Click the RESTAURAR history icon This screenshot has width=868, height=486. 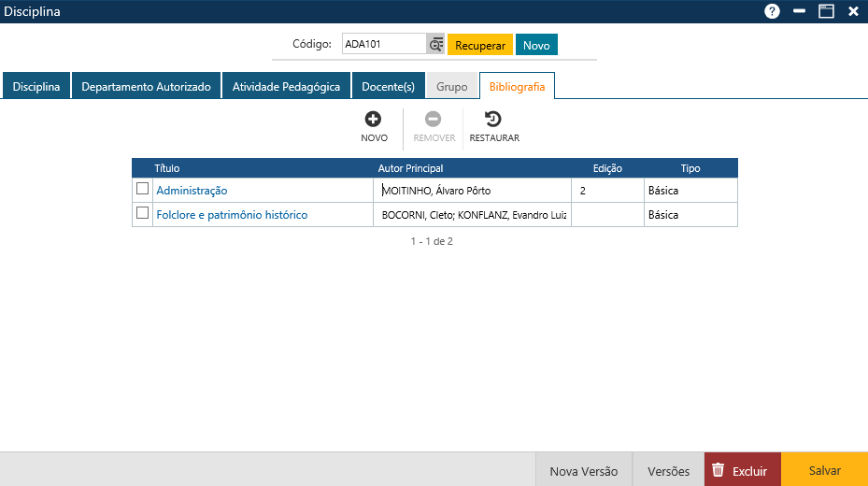tap(493, 119)
